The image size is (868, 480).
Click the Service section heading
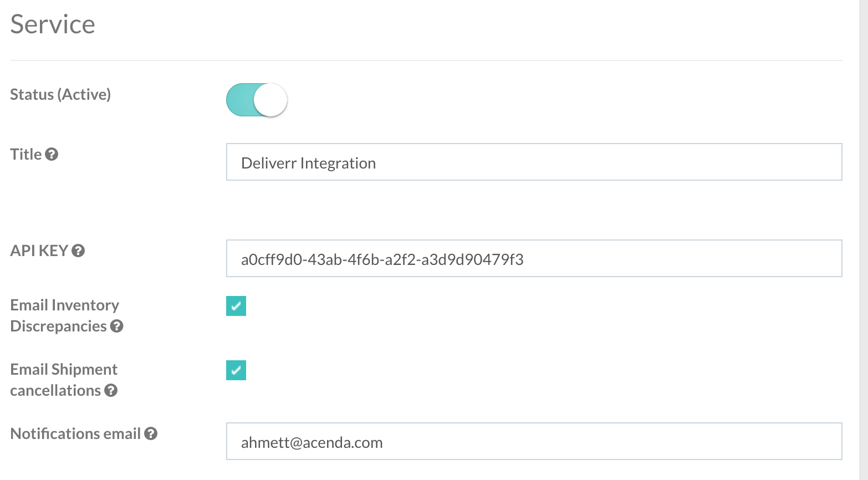[x=53, y=24]
